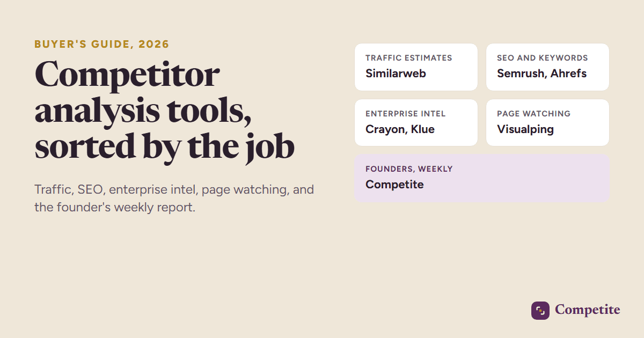
Task: Click the word Competitor in the headline
Action: (127, 75)
